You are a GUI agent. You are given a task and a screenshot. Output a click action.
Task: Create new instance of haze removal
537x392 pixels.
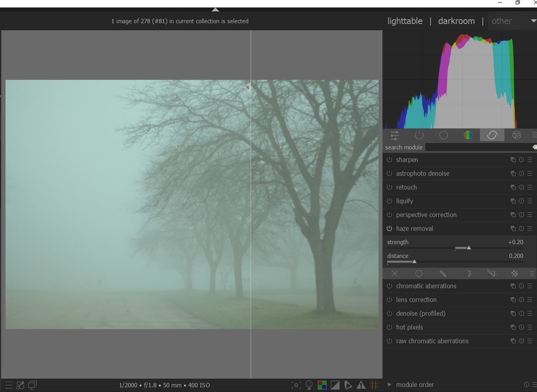(x=513, y=229)
